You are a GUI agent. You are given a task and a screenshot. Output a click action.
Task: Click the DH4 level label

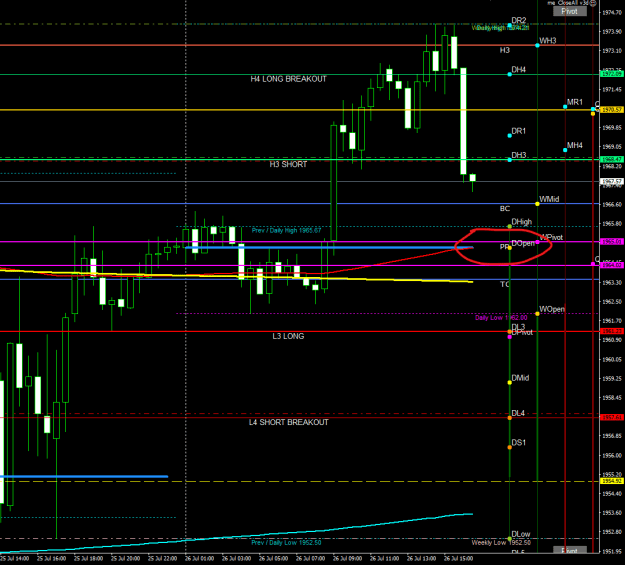click(519, 70)
